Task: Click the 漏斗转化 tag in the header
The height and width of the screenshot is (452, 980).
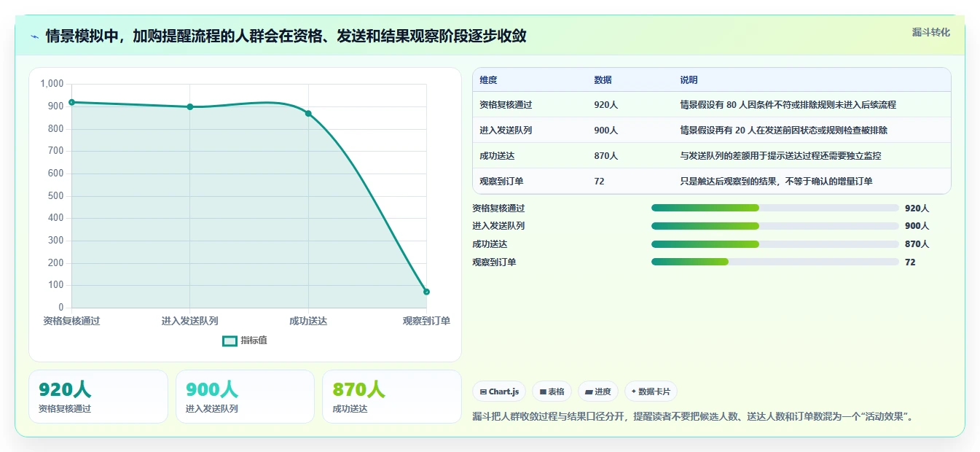Action: coord(931,32)
